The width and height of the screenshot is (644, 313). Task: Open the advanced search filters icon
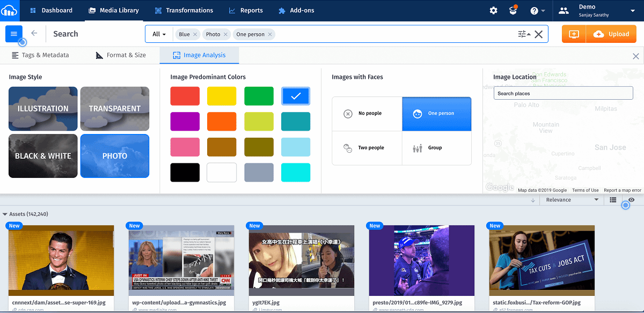(522, 33)
